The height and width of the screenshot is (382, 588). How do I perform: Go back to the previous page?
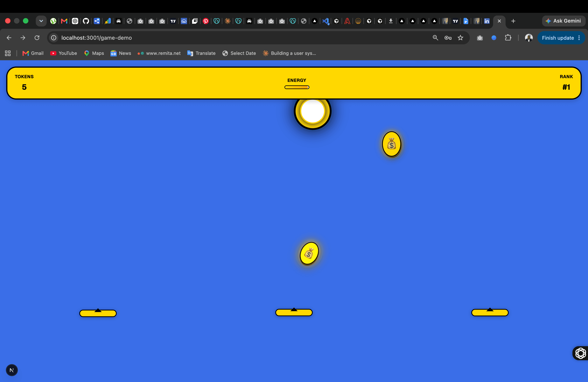(9, 38)
